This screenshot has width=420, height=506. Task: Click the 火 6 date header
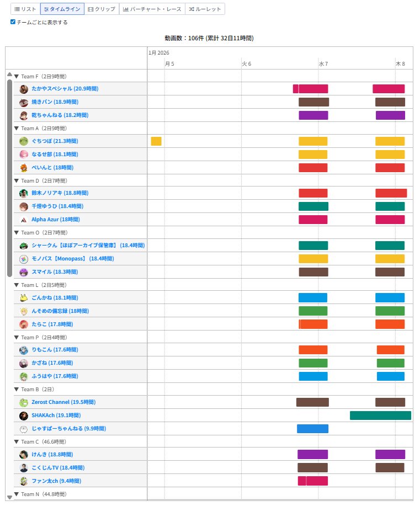[247, 64]
